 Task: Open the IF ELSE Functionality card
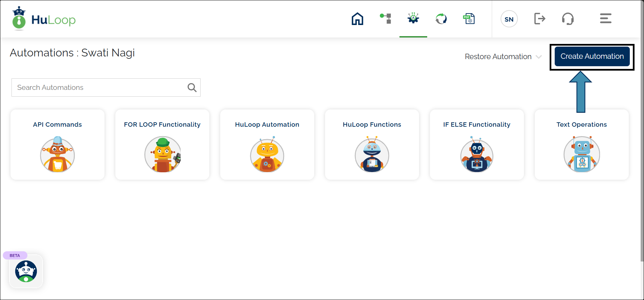(x=477, y=145)
